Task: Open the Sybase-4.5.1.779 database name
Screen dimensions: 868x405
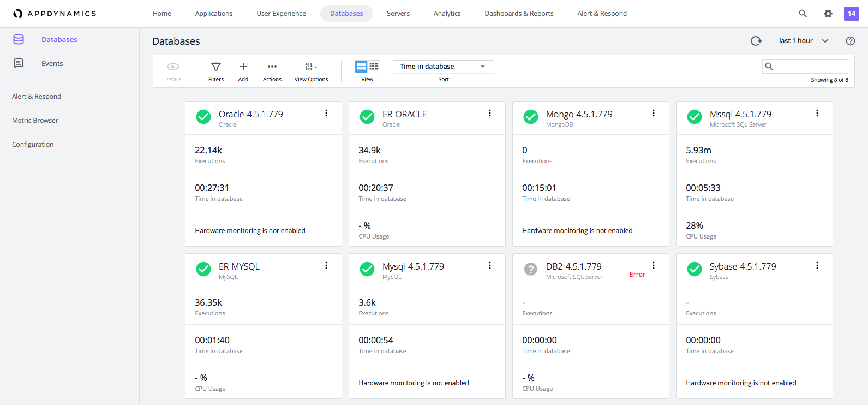Action: 743,266
